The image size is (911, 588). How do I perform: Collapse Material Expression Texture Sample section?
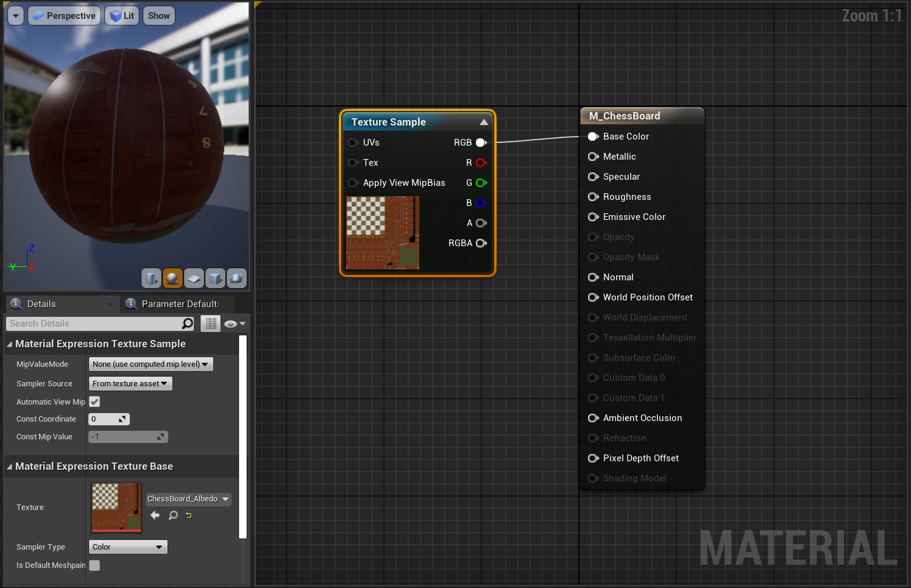tap(10, 344)
